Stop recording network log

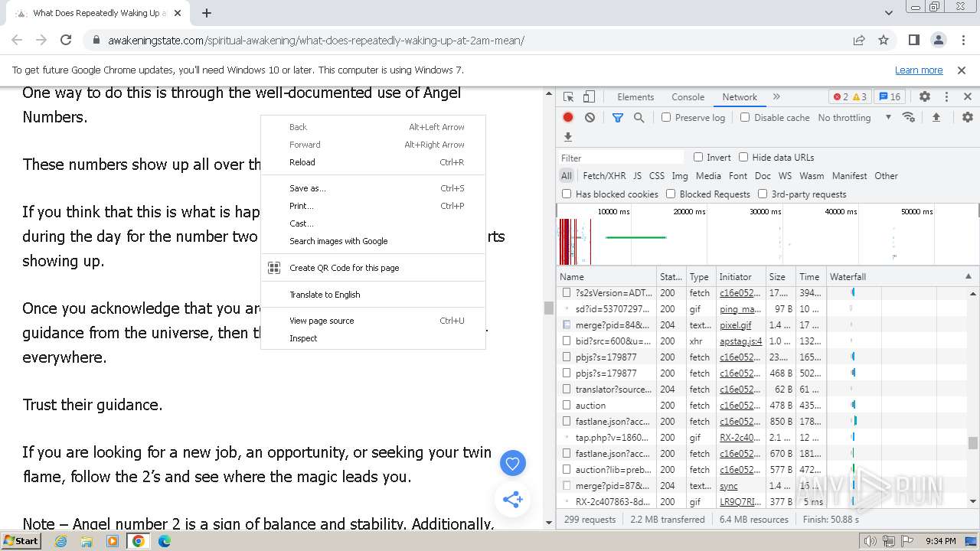click(x=568, y=118)
